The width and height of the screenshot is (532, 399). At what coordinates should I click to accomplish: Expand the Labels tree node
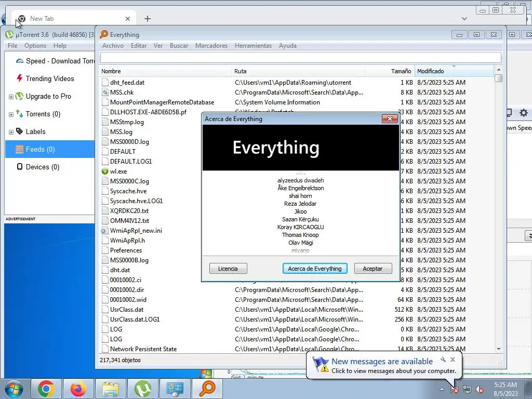11,132
